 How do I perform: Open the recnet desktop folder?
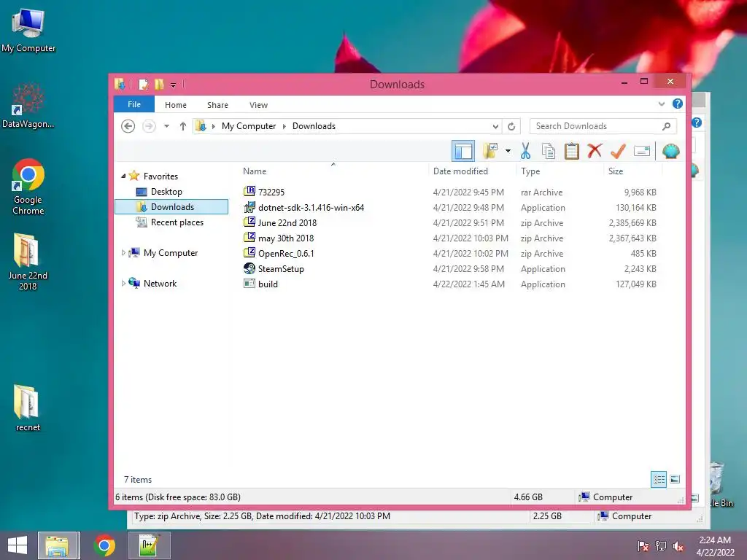point(28,408)
